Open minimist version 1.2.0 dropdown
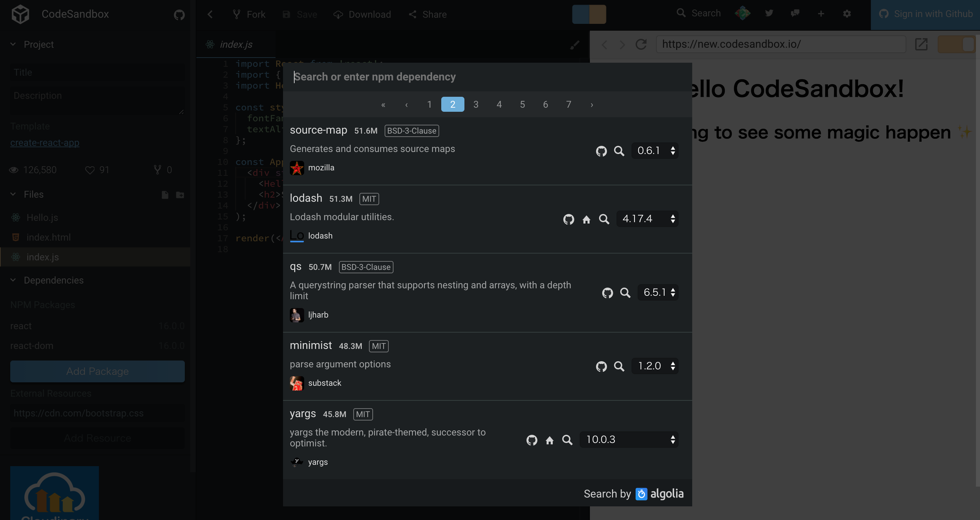980x520 pixels. (x=655, y=366)
